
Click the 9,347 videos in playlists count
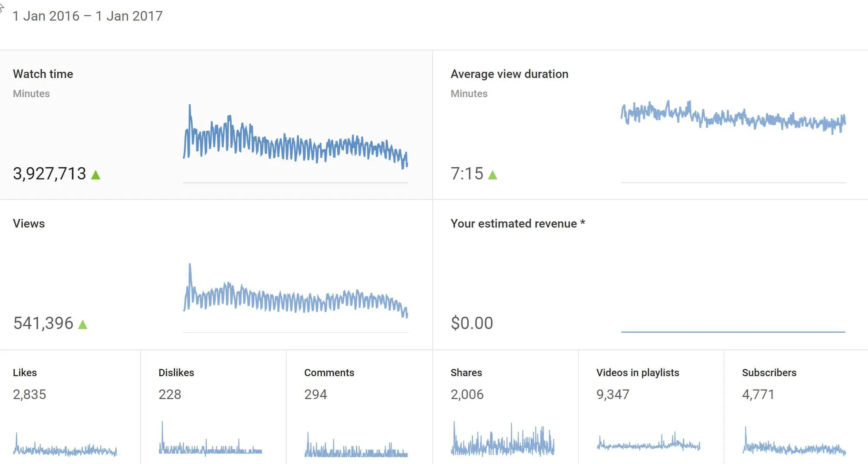613,394
